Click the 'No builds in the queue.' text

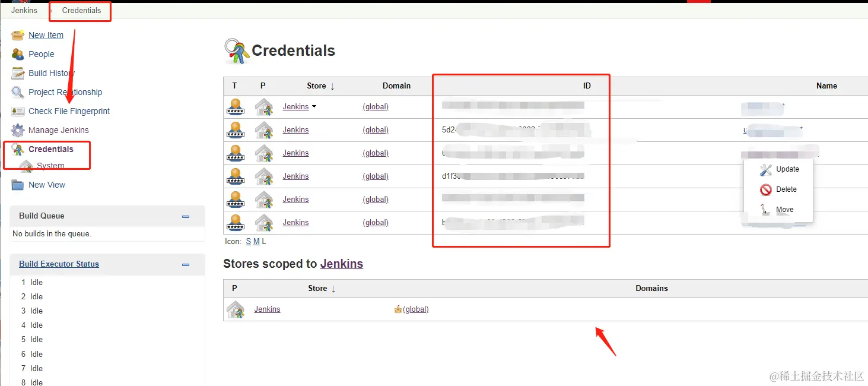click(x=52, y=234)
